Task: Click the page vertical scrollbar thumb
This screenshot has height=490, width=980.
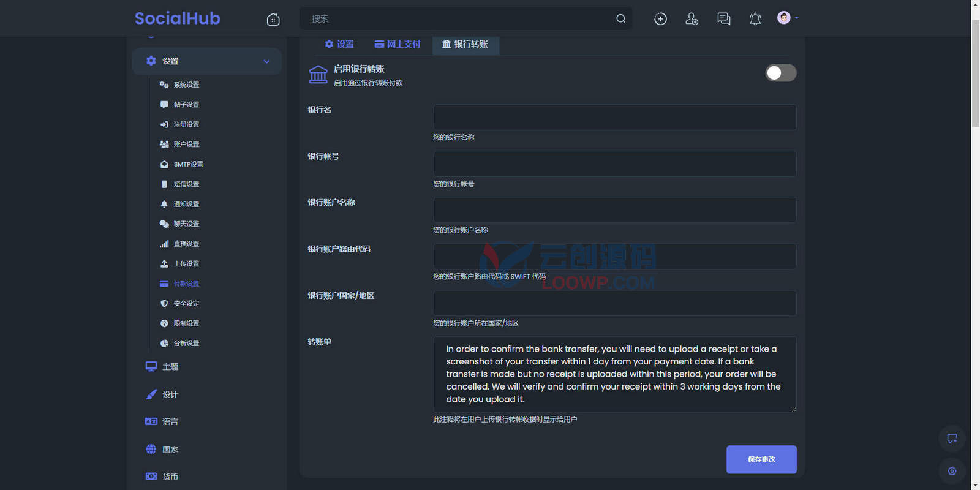Action: 975,73
